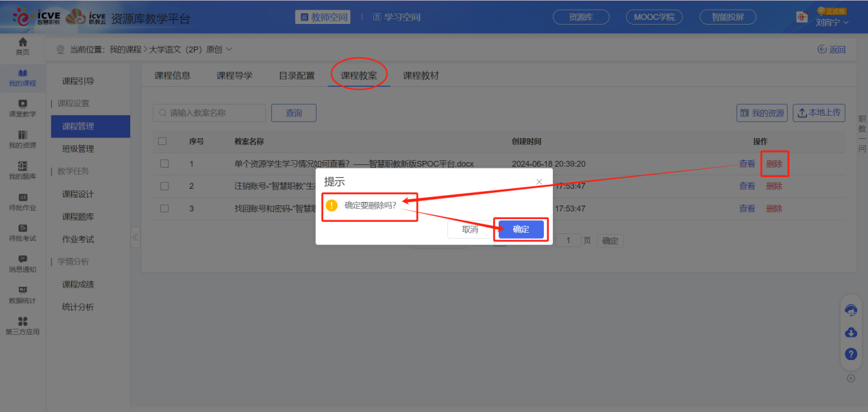Screen dimensions: 868x412
Task: Select the checkbox beside 注销账号 entry
Action: pos(164,185)
